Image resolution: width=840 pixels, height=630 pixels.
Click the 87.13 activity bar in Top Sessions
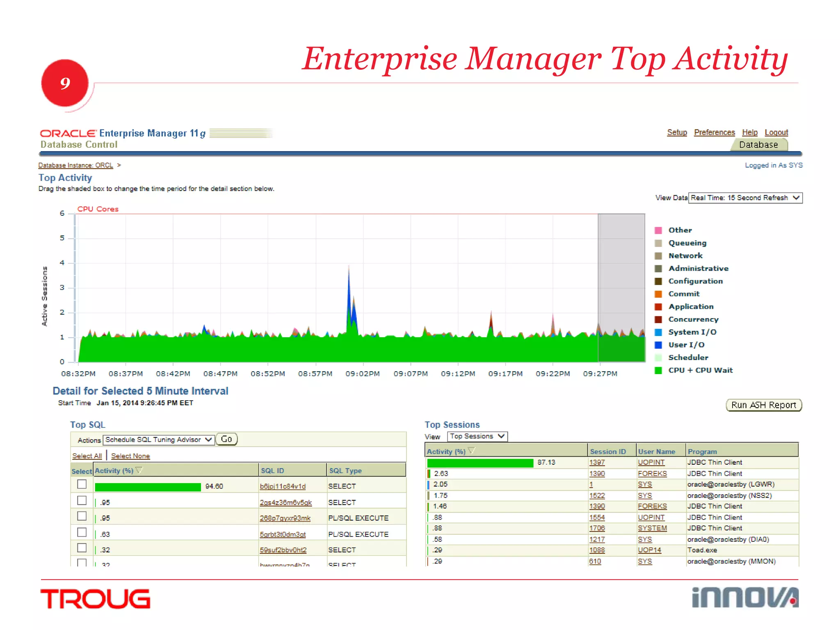[x=480, y=463]
